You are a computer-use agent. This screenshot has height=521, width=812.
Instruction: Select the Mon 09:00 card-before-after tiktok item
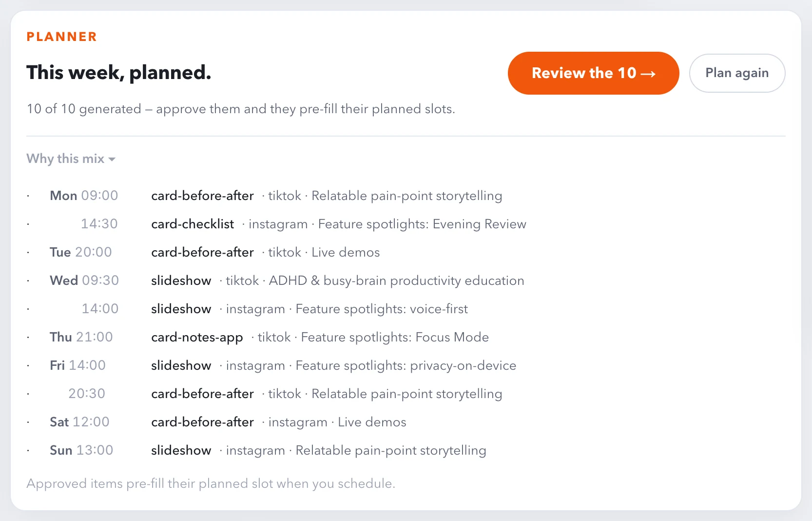tap(276, 196)
